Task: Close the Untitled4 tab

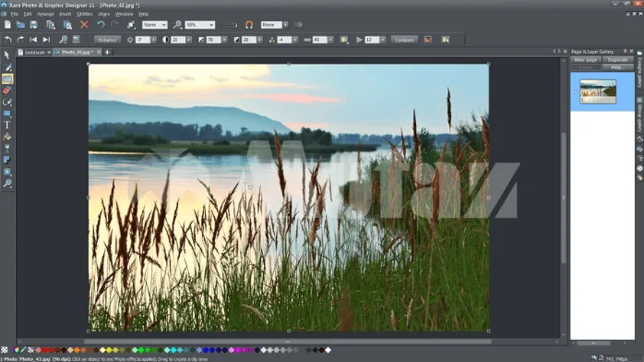Action: pyautogui.click(x=49, y=53)
